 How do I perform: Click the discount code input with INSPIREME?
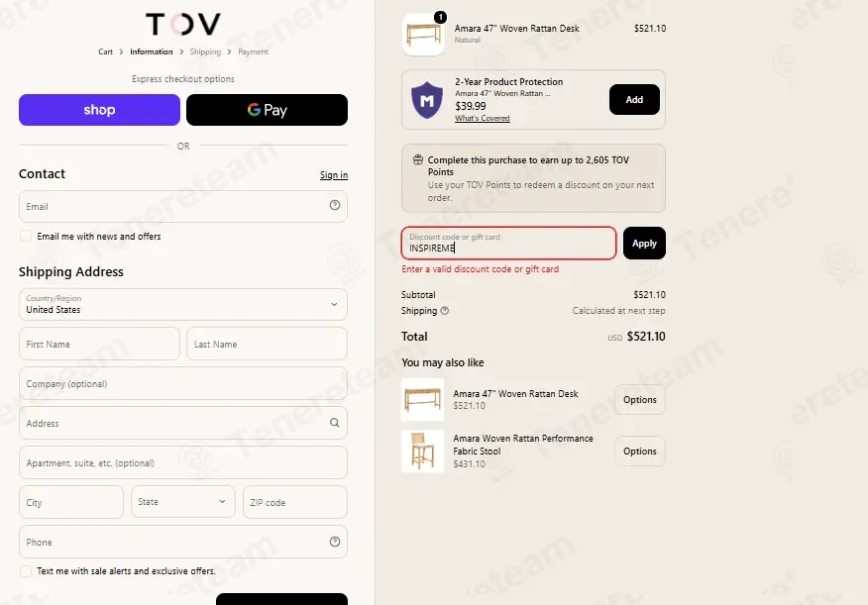coord(508,243)
